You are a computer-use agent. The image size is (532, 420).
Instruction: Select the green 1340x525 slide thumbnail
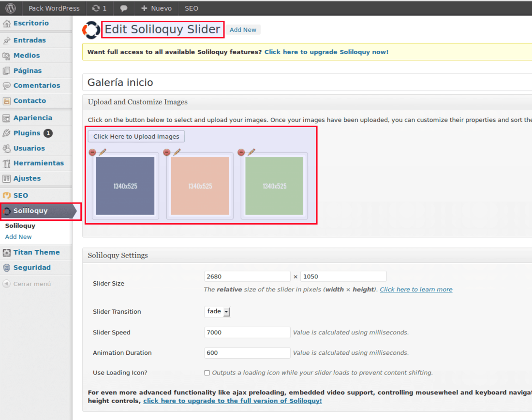pos(274,186)
